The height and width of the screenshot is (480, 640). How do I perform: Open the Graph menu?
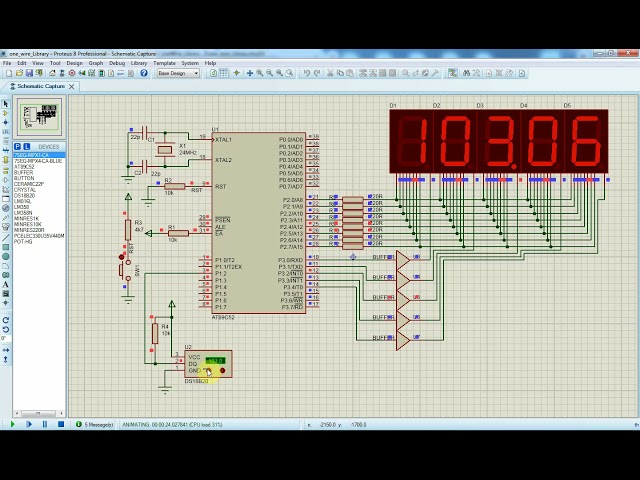coord(96,63)
